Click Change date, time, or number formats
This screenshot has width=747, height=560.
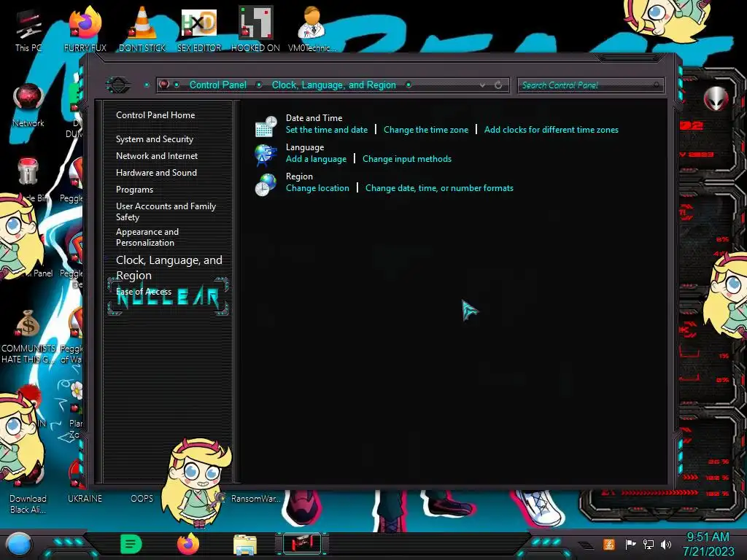439,188
